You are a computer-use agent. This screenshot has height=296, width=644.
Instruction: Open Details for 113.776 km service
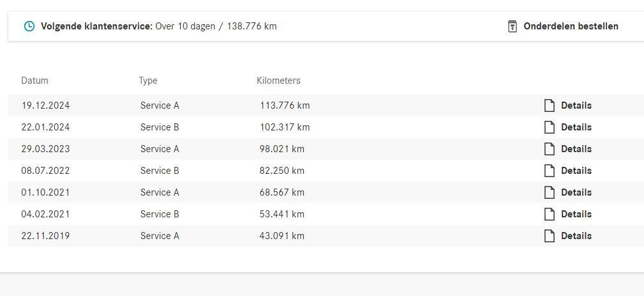576,105
